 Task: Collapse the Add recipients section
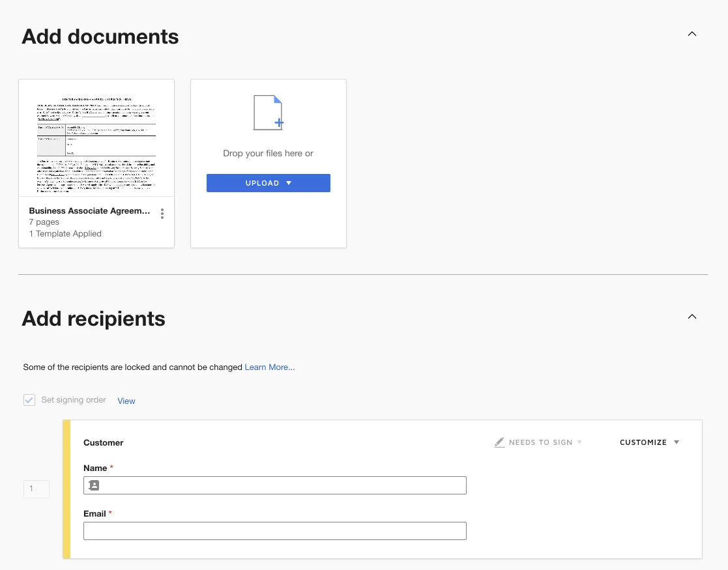coord(692,317)
